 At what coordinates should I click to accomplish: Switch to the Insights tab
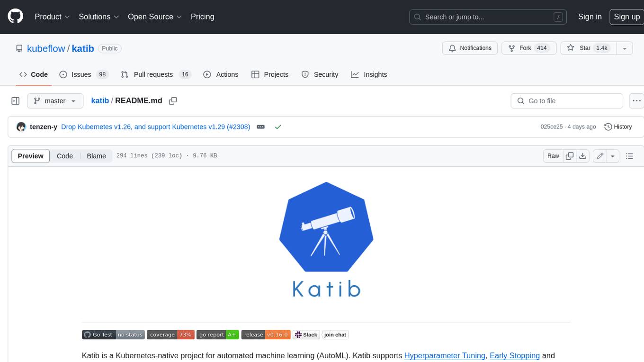pos(369,74)
